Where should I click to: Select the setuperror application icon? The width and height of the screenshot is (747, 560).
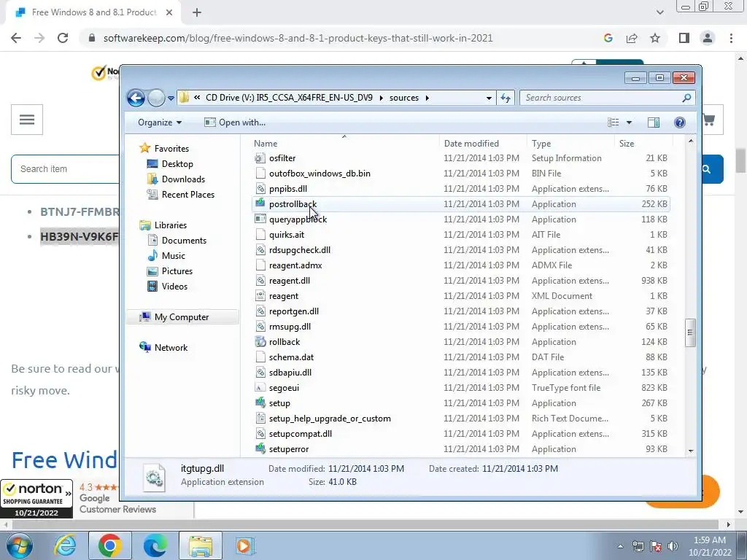[x=260, y=449]
